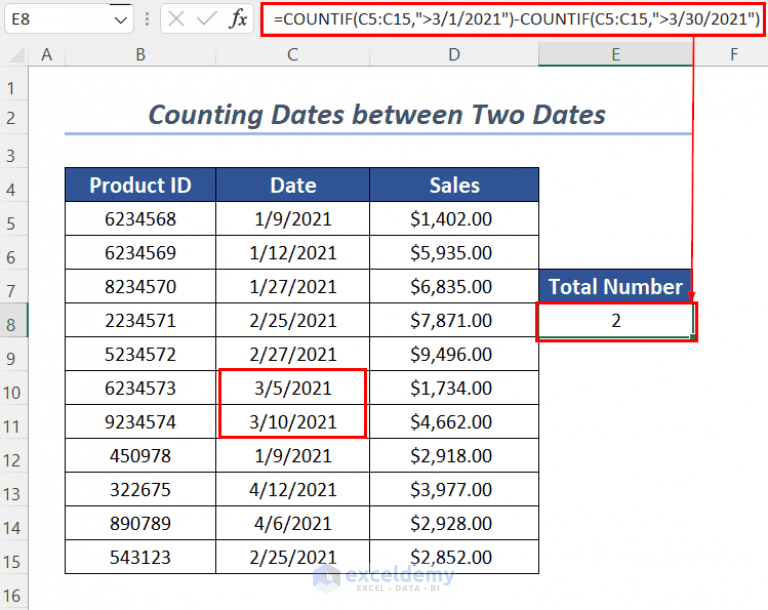Select column D header
This screenshot has height=610, width=768.
[454, 54]
